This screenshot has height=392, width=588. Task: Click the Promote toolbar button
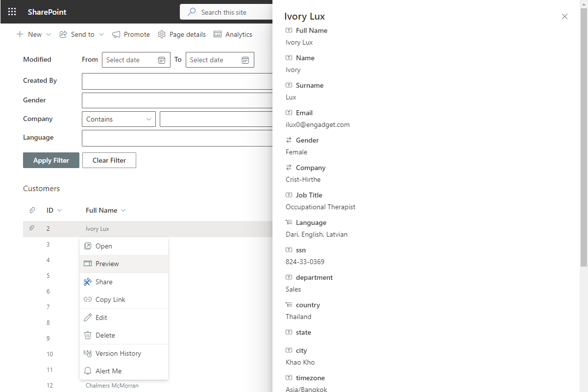tap(131, 34)
